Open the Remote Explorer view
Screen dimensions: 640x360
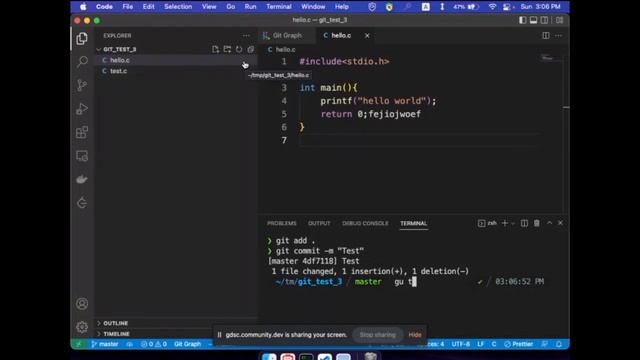pos(82,156)
